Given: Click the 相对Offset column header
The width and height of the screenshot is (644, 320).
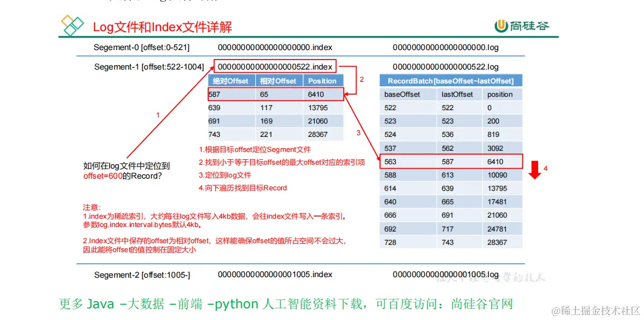Looking at the screenshot, I should pos(279,81).
